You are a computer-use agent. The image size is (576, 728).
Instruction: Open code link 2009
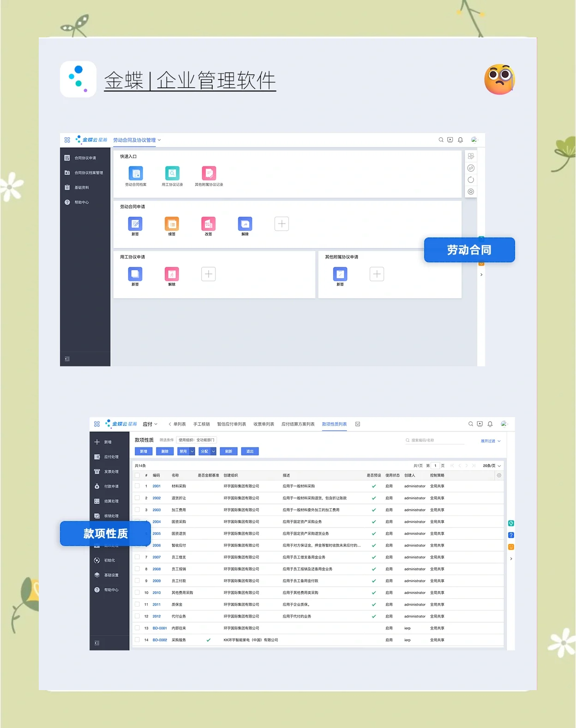[156, 581]
